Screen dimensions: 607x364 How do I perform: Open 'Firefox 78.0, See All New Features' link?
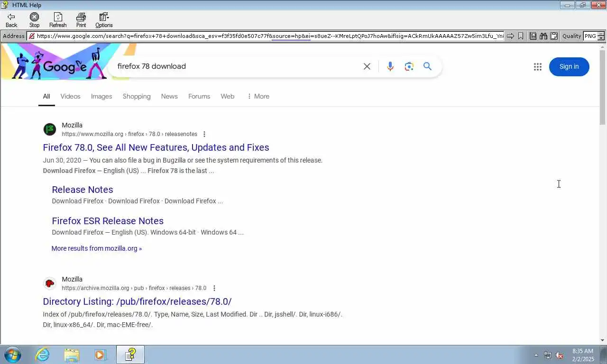point(156,147)
